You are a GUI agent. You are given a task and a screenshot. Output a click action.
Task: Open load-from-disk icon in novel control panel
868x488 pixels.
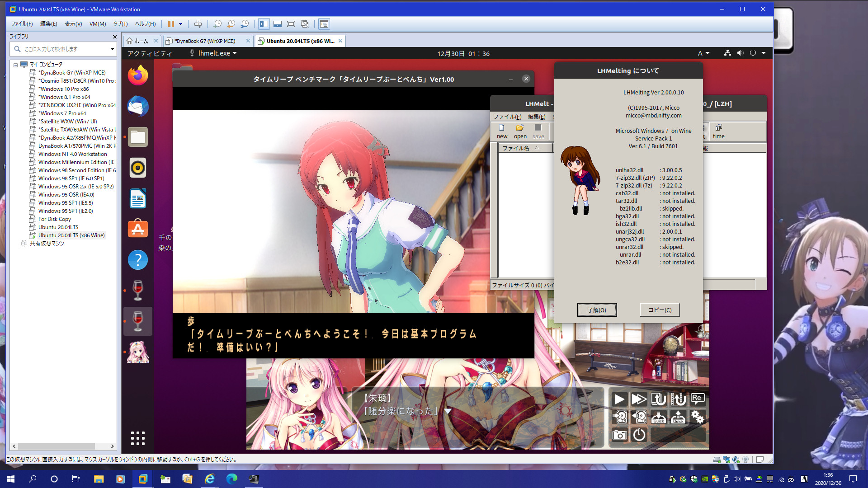pos(639,417)
